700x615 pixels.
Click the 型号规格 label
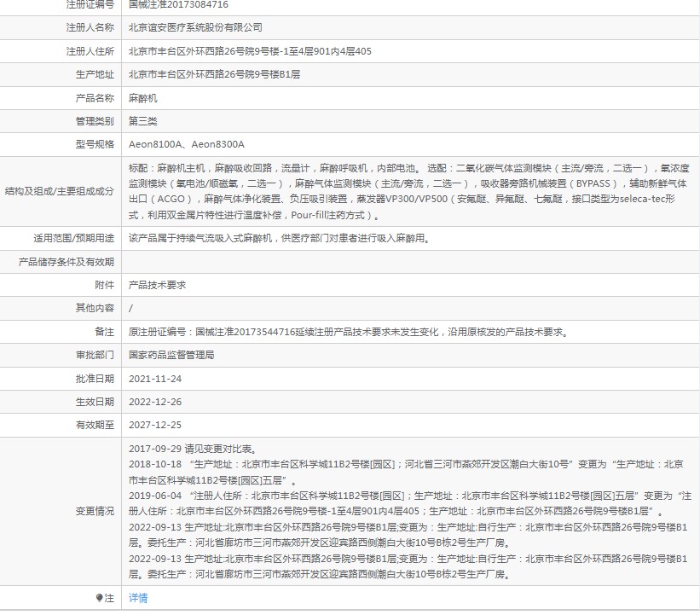pos(95,145)
